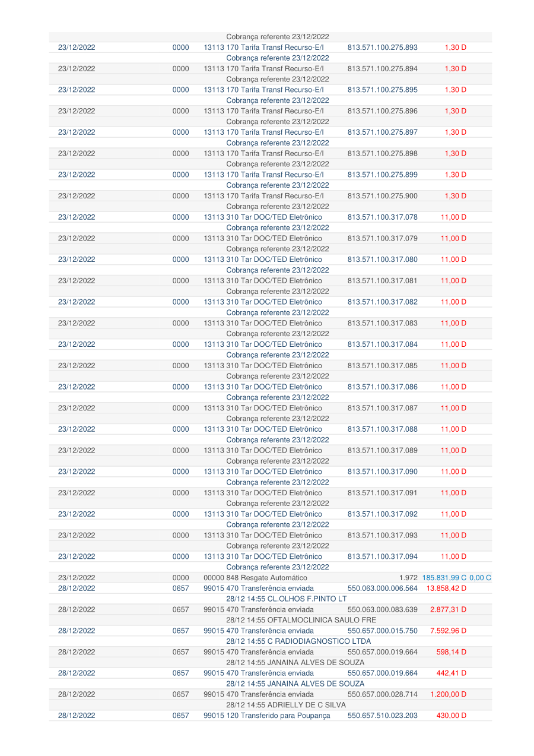
Task: Select document number 813.571.100.317.094
Action: 382,556
